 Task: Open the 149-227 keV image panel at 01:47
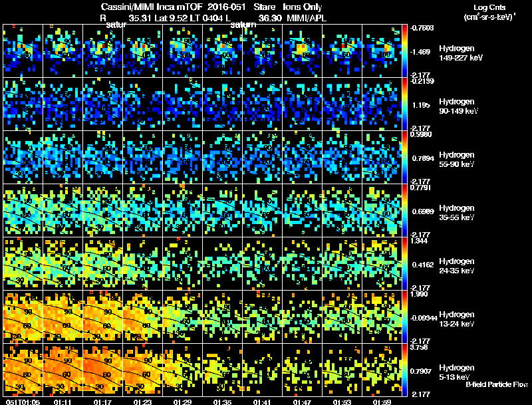[x=303, y=51]
